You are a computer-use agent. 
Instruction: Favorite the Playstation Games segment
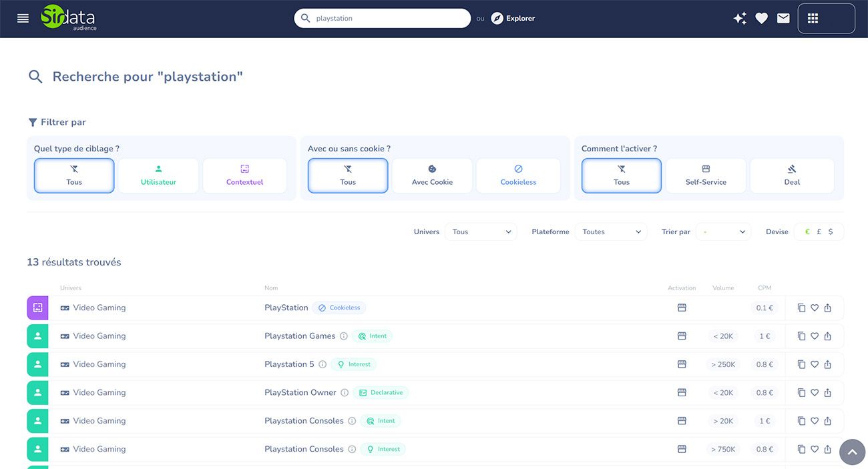(x=815, y=336)
